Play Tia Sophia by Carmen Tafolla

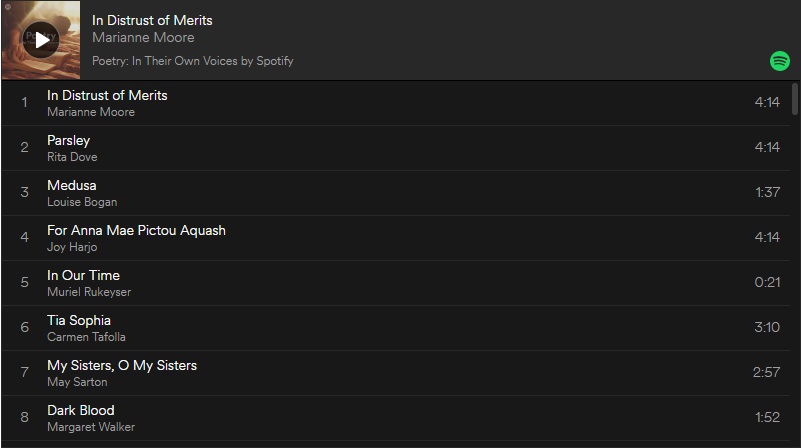(395, 328)
